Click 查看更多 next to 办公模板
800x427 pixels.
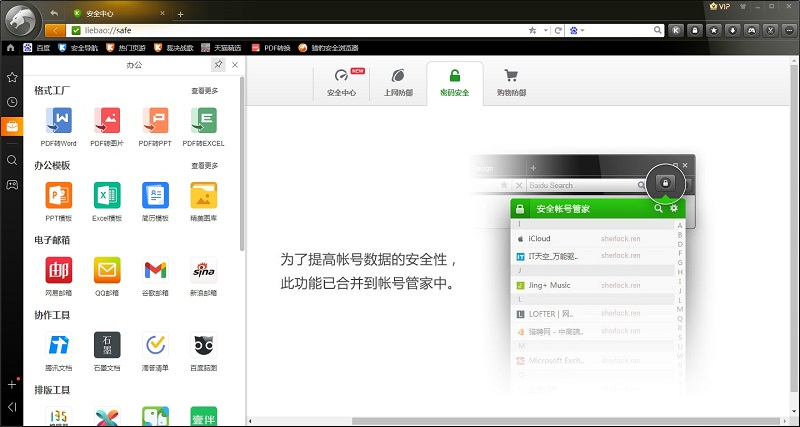[205, 166]
